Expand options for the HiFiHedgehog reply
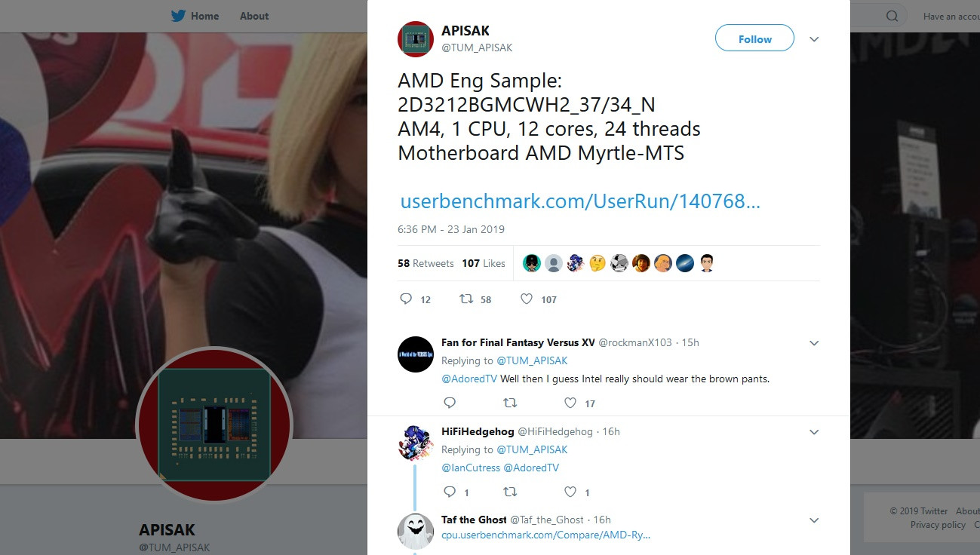Viewport: 980px width, 555px height. pos(814,432)
